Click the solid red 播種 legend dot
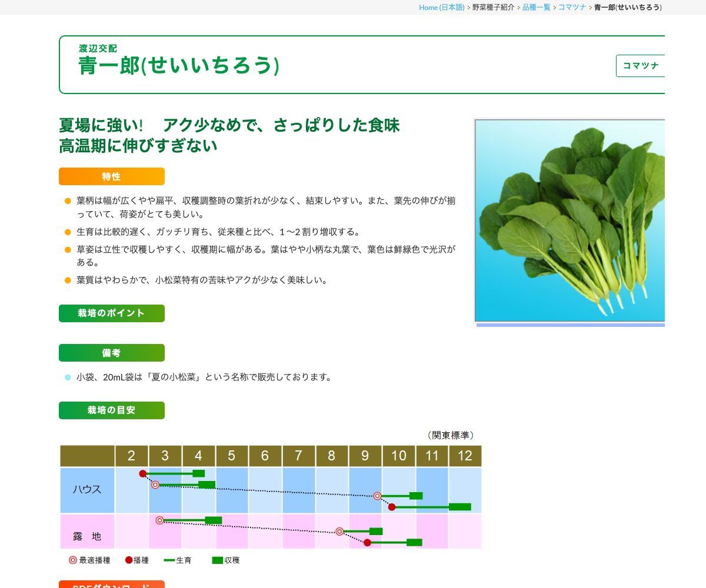 coord(129,560)
